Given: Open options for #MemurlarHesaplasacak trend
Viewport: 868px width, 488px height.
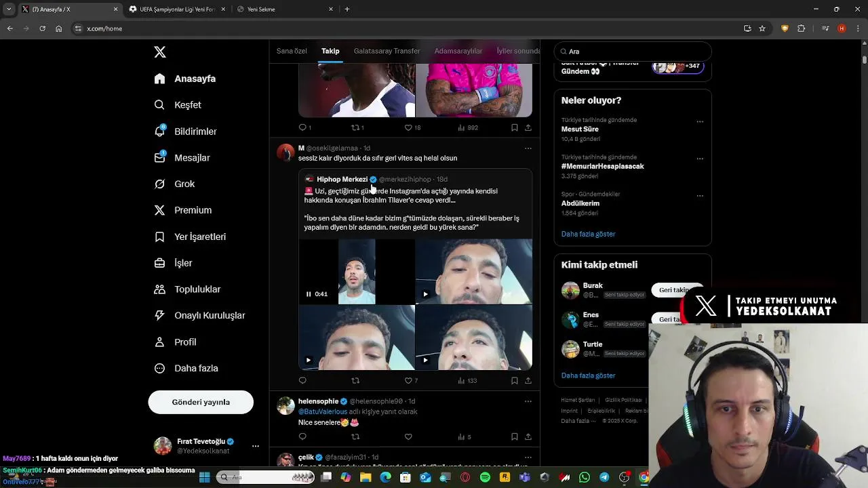Looking at the screenshot, I should [x=700, y=159].
